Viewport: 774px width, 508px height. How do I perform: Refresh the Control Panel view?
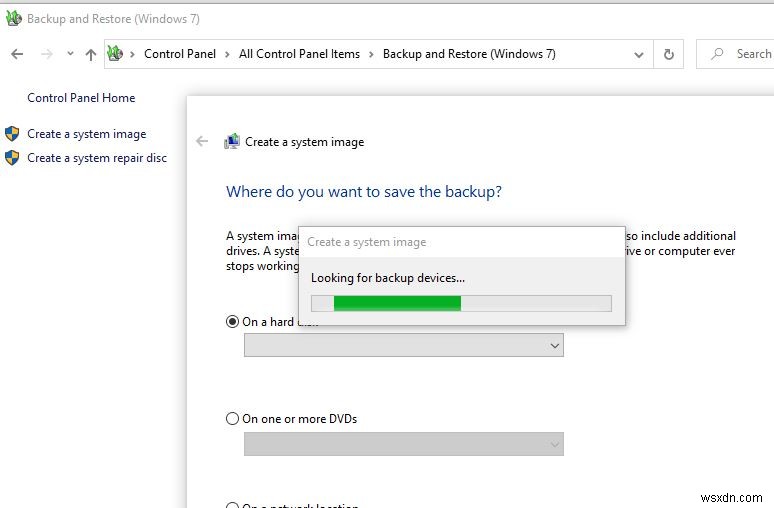(x=668, y=54)
